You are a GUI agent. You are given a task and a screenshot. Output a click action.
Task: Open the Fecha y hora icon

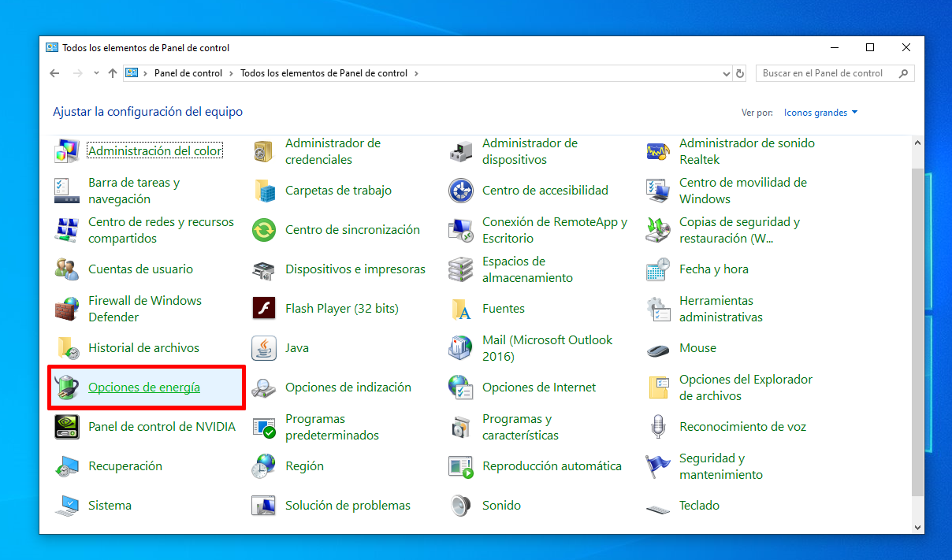[x=657, y=269]
